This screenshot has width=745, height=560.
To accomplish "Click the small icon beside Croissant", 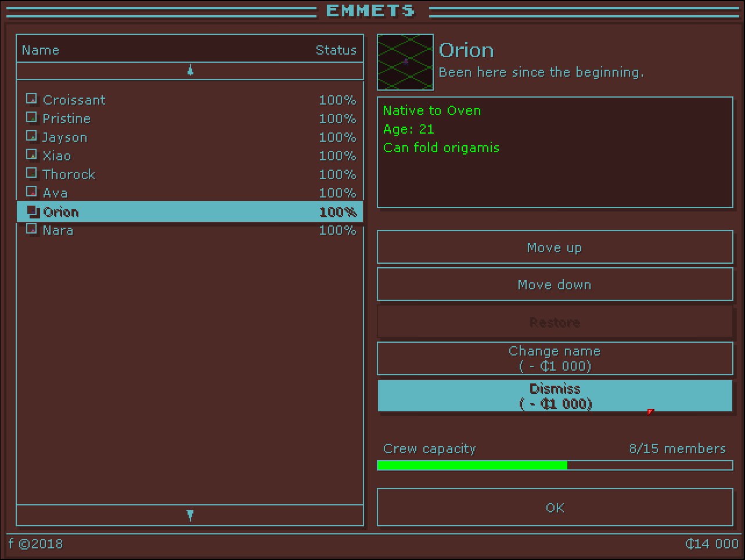I will (x=31, y=99).
